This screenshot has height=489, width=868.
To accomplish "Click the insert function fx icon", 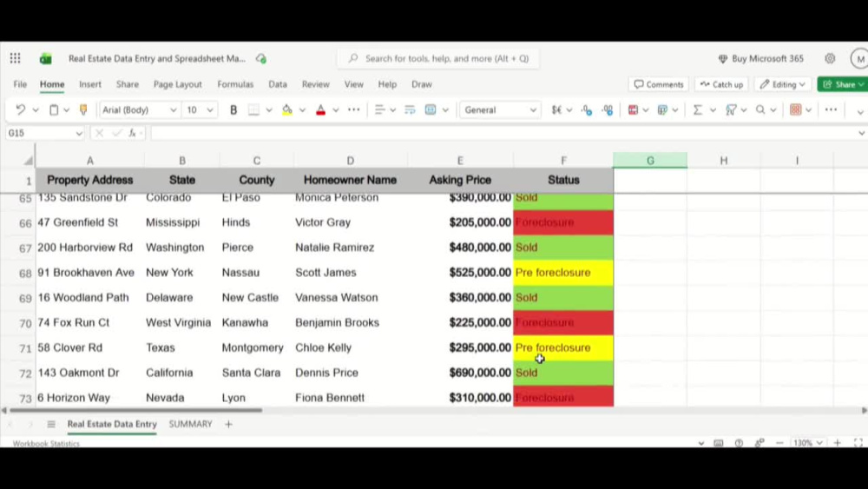I will tap(132, 133).
